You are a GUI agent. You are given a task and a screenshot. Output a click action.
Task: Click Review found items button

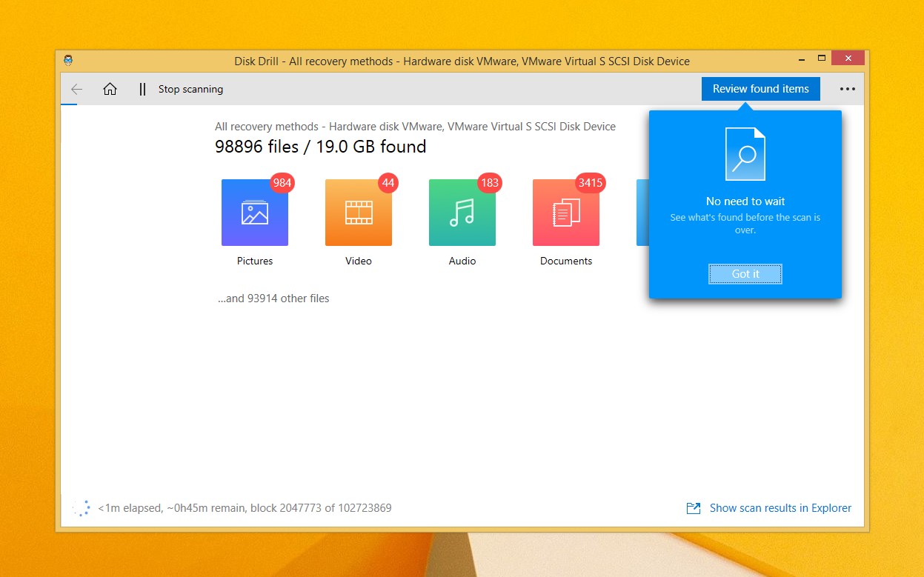point(761,89)
